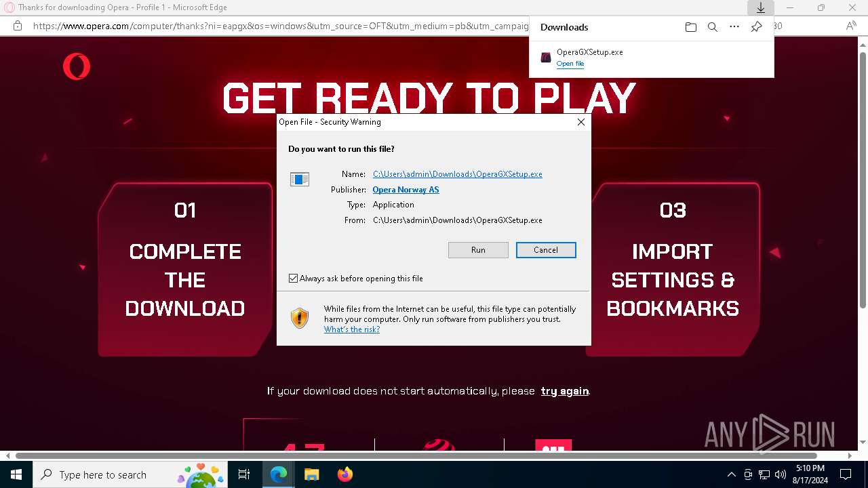
Task: Pin the Downloads panel
Action: pos(757,27)
